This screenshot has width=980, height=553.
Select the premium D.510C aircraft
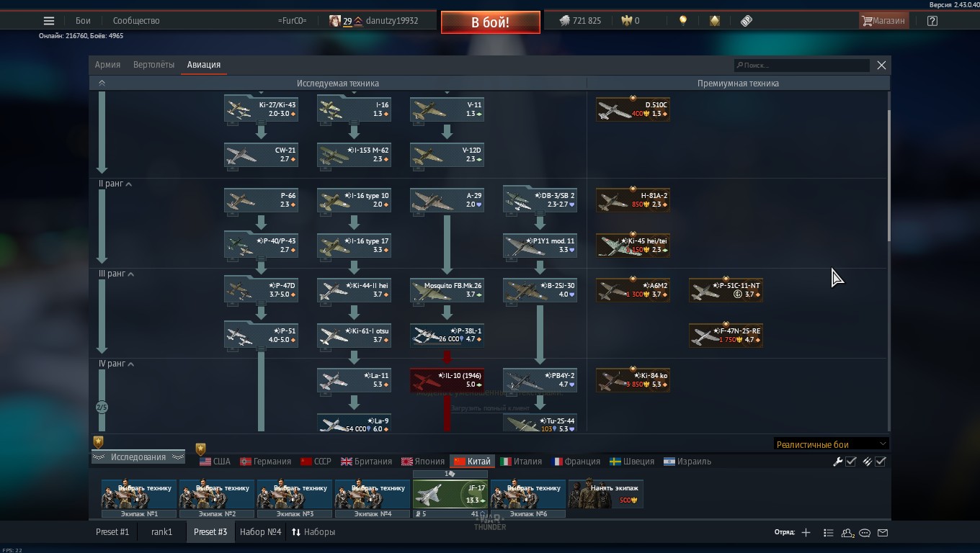633,109
